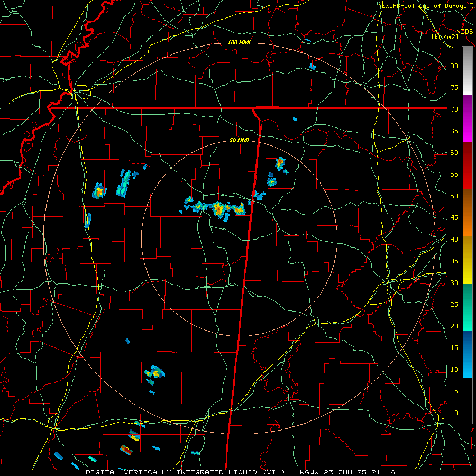The image size is (476, 476).
Task: Click the "15" value on the color scale
Action: 454,348
